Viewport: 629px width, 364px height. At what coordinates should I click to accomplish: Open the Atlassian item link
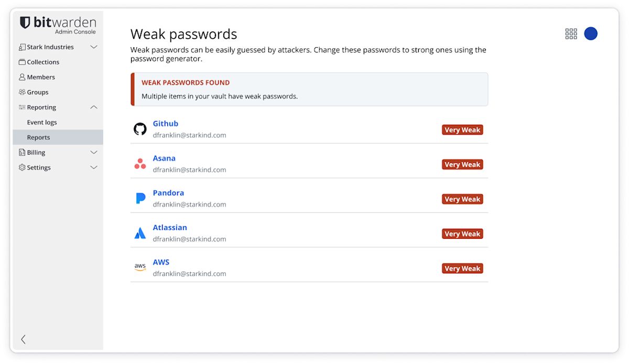pyautogui.click(x=170, y=227)
